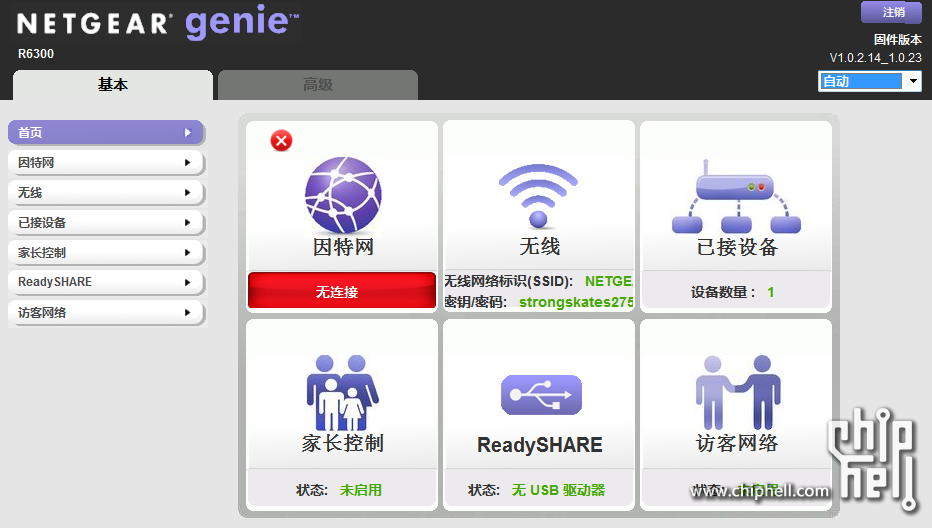Click the ReadySHARE USB icon

coord(541,395)
